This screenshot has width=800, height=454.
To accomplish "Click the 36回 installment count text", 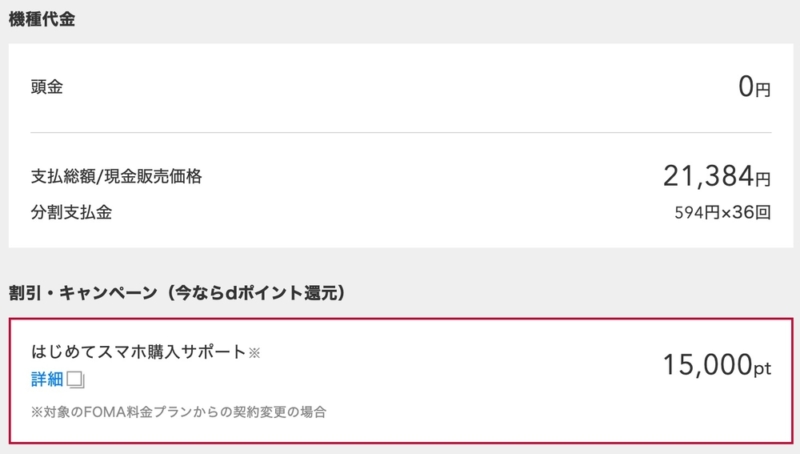I will click(752, 212).
